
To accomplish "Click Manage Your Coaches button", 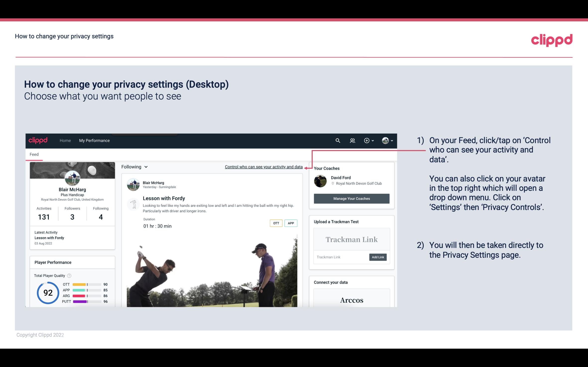I will (x=352, y=198).
